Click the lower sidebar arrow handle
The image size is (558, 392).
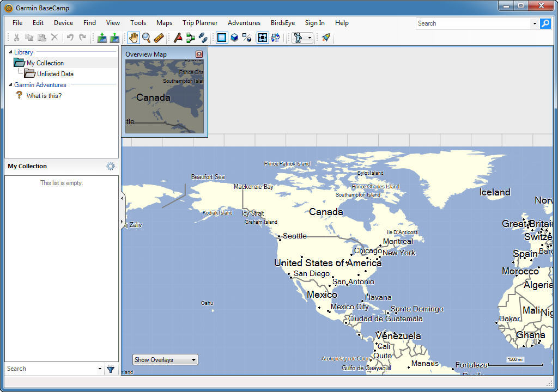(123, 222)
